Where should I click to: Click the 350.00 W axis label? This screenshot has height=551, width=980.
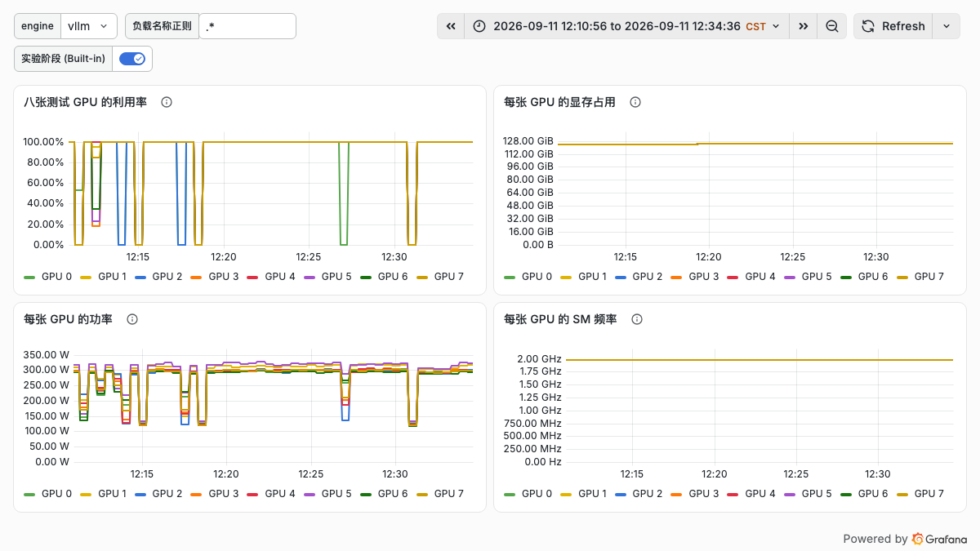(46, 354)
